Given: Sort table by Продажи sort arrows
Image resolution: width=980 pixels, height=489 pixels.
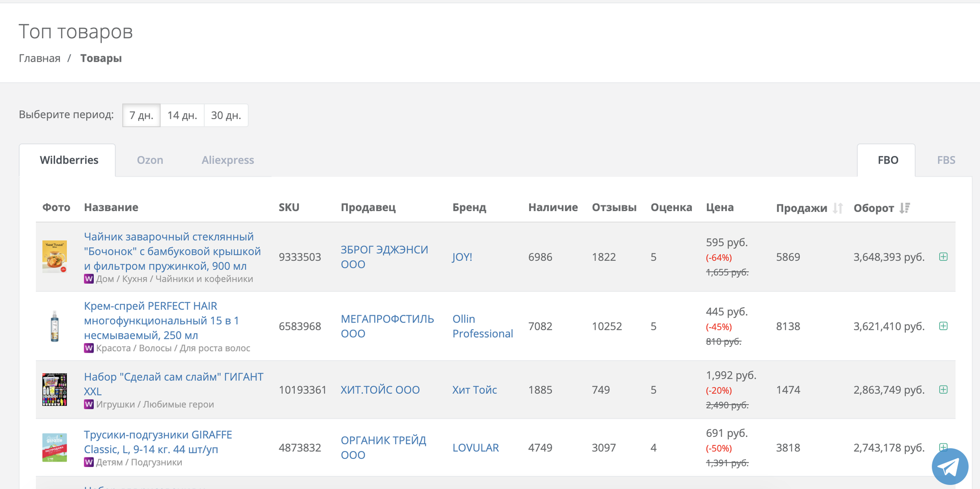Looking at the screenshot, I should pos(837,208).
